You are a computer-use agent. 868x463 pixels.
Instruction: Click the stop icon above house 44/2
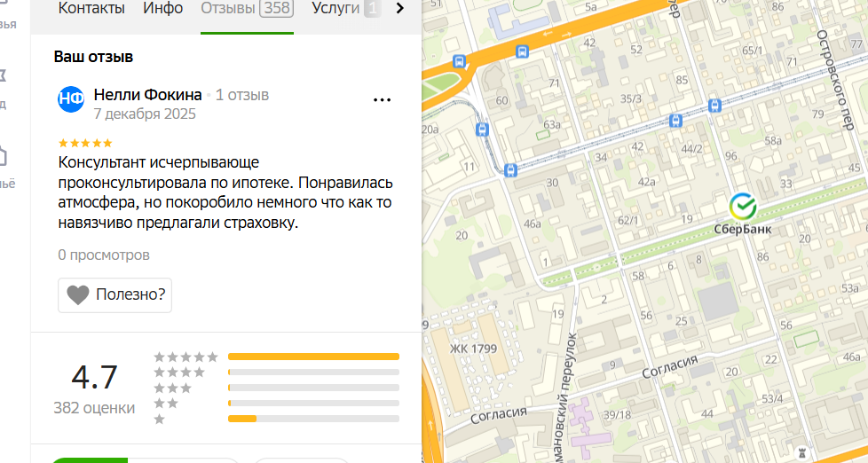[675, 121]
